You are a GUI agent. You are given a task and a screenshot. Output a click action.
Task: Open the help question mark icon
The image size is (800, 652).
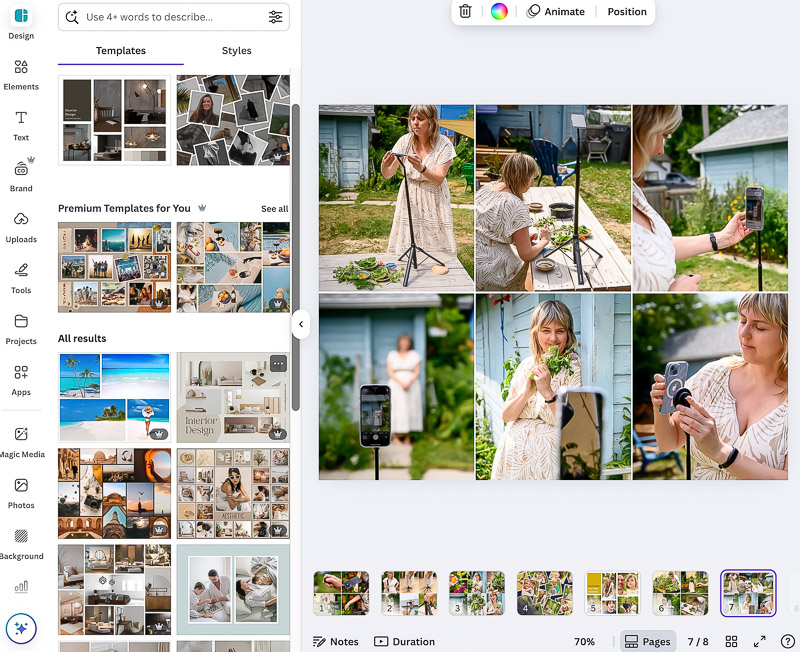pyautogui.click(x=787, y=641)
